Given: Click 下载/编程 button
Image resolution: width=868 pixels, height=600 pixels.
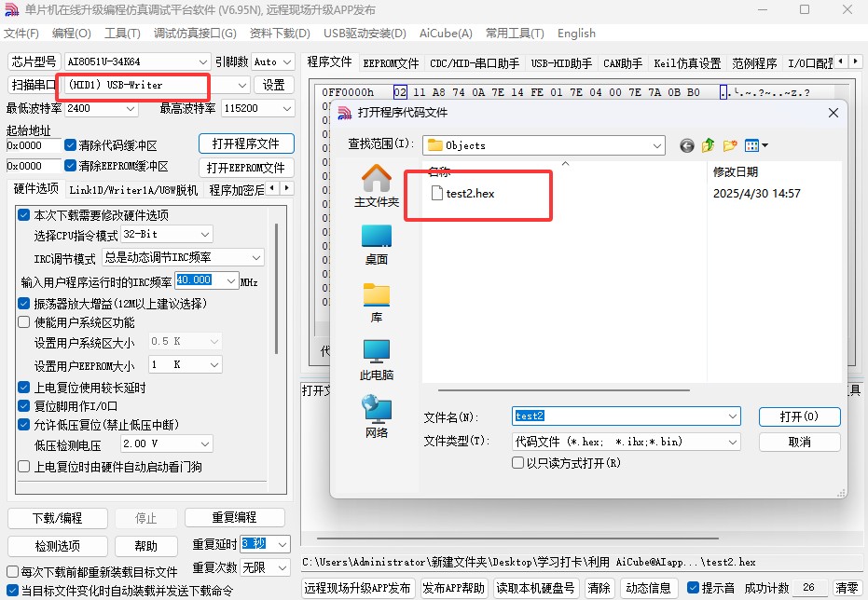Looking at the screenshot, I should tap(58, 518).
